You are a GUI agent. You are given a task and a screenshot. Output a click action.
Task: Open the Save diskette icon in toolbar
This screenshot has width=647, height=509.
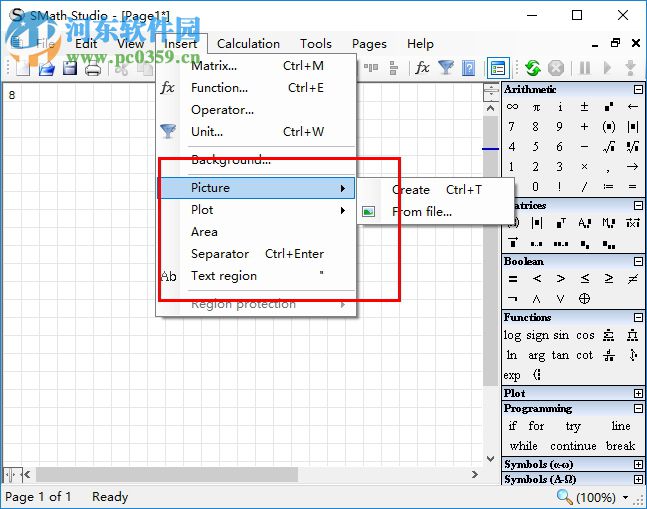(x=70, y=68)
